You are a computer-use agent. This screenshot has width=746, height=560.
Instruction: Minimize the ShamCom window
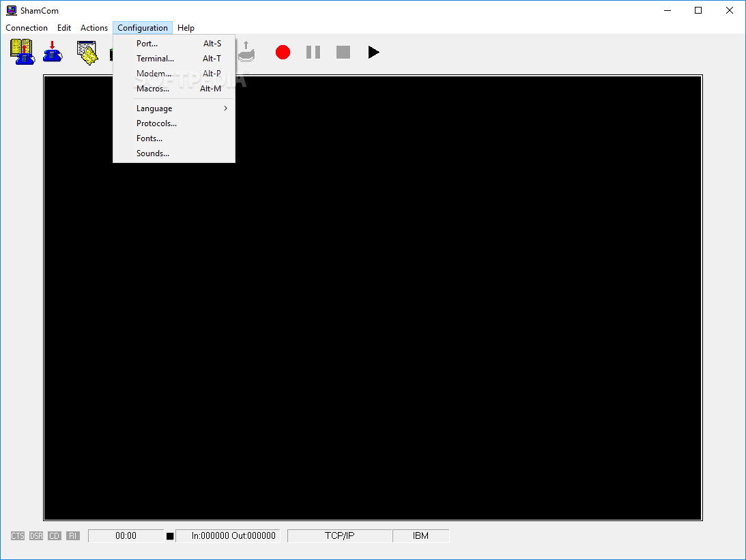point(668,10)
